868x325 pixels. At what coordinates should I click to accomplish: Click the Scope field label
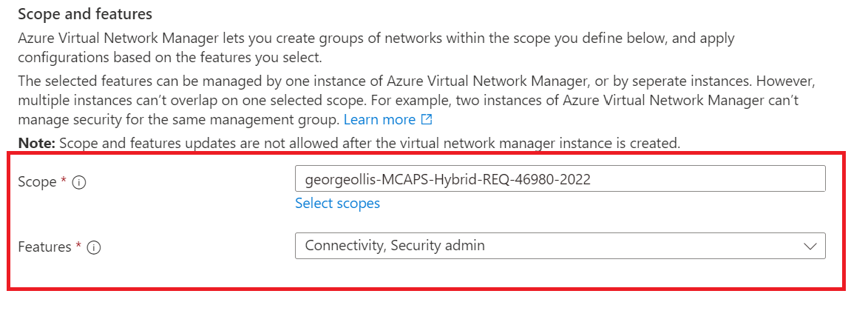coord(37,182)
